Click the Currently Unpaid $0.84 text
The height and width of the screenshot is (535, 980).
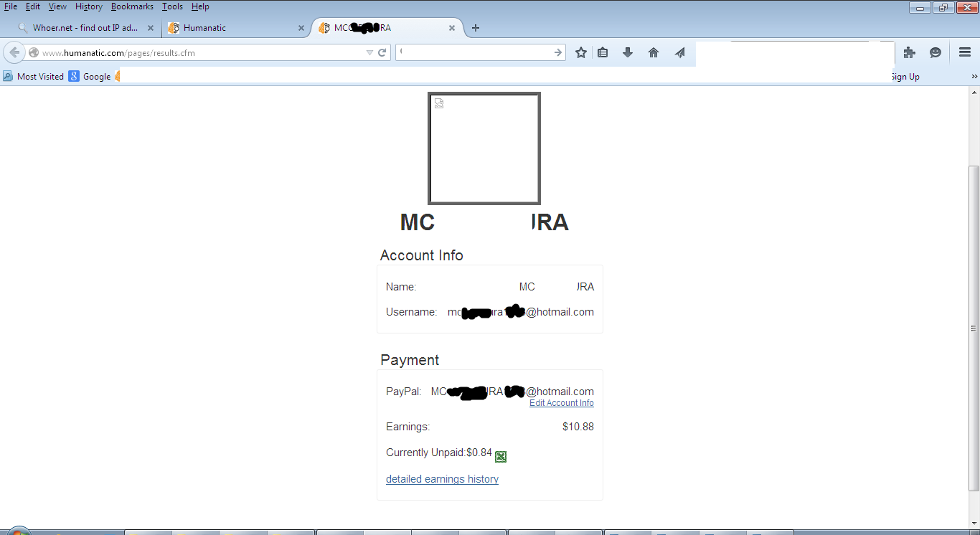(439, 453)
